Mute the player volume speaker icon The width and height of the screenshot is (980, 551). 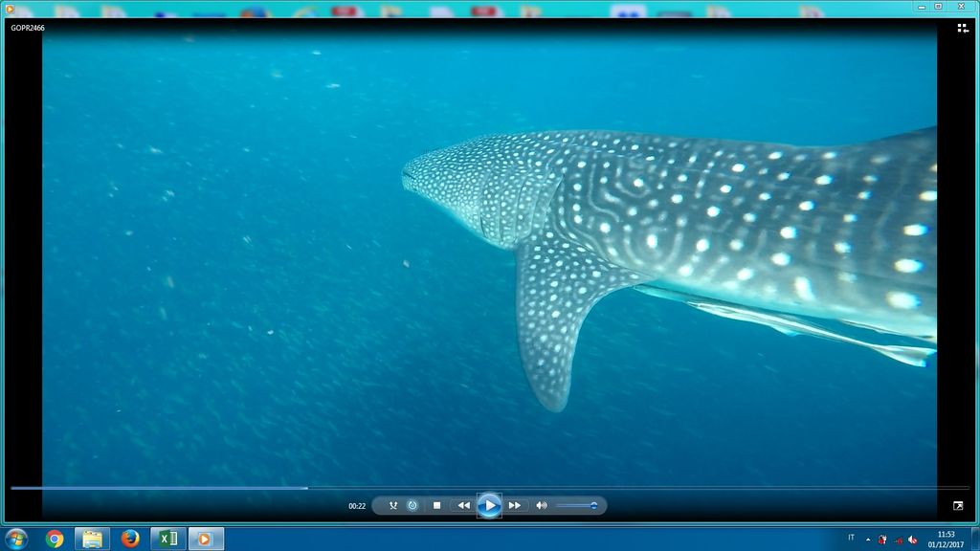[x=541, y=505]
